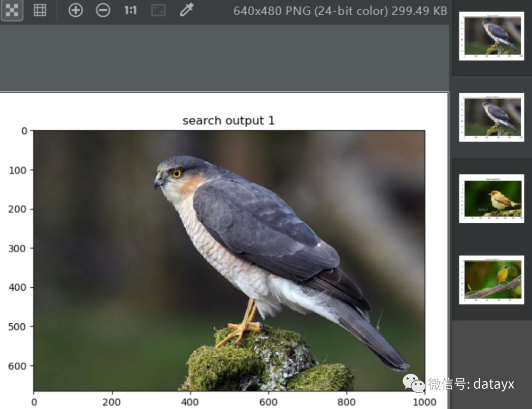This screenshot has width=532, height=409.
Task: Click the image info text '640x480 PNG'
Action: (x=272, y=11)
